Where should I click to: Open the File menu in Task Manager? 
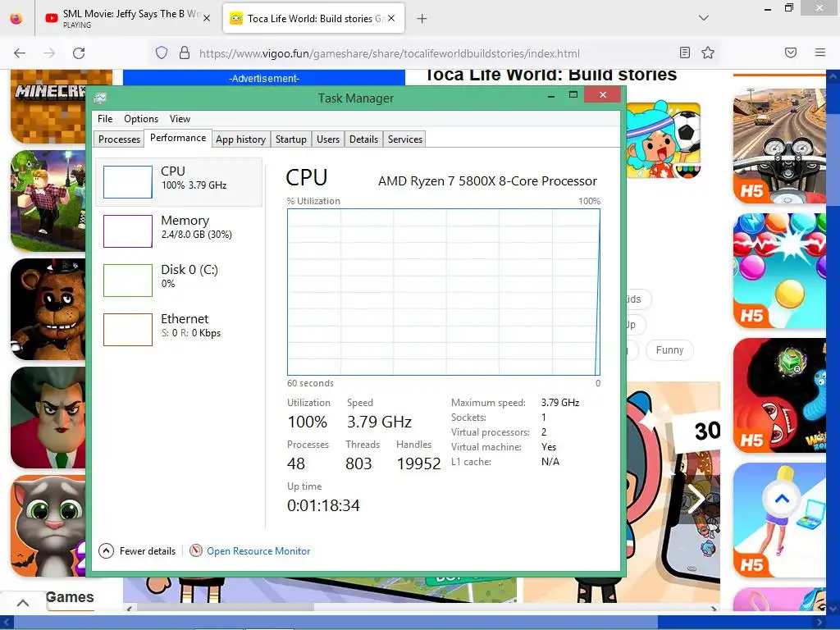(105, 118)
